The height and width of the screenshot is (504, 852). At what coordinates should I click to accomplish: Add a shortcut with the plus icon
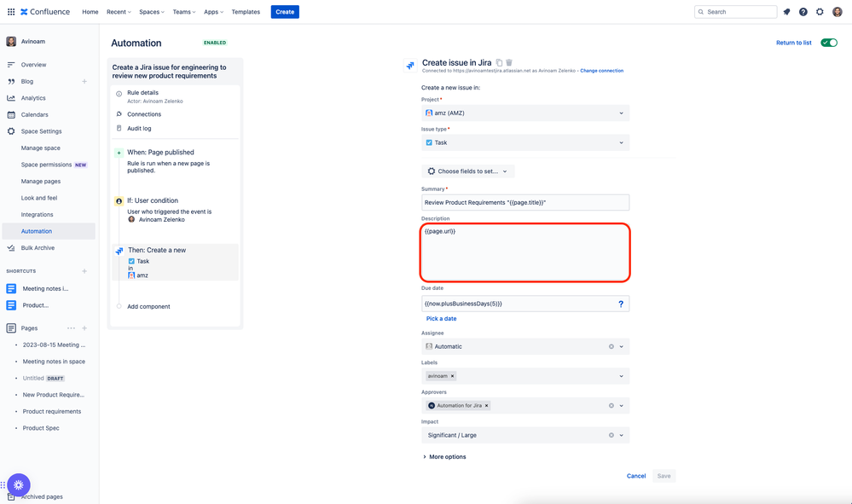pos(84,271)
